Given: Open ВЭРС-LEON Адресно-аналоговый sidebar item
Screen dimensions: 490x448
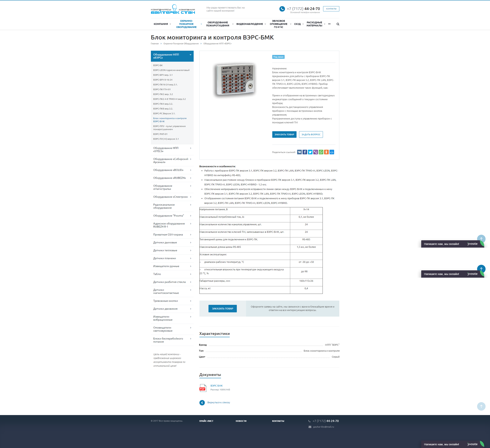Looking at the screenshot, I should tap(171, 70).
